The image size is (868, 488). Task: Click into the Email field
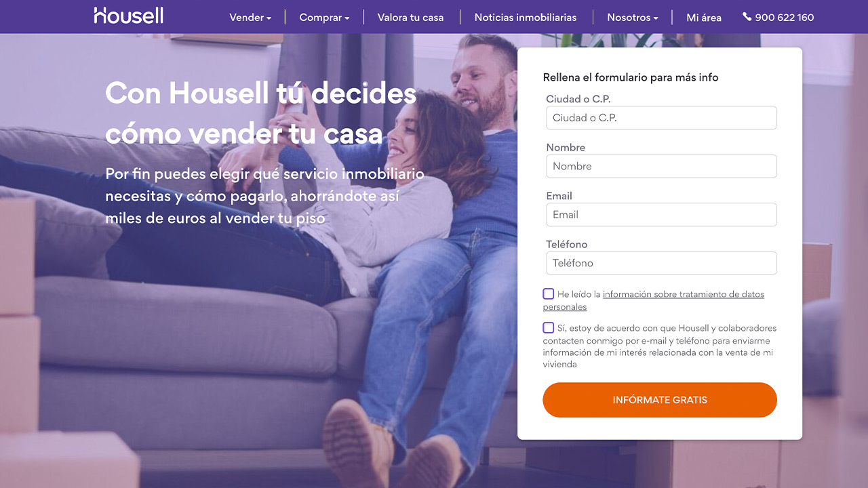(661, 215)
